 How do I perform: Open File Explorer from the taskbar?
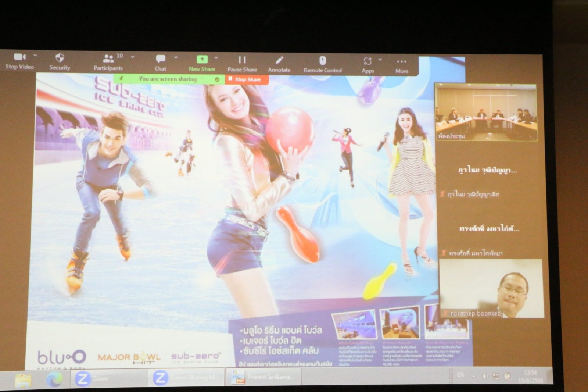[23, 380]
